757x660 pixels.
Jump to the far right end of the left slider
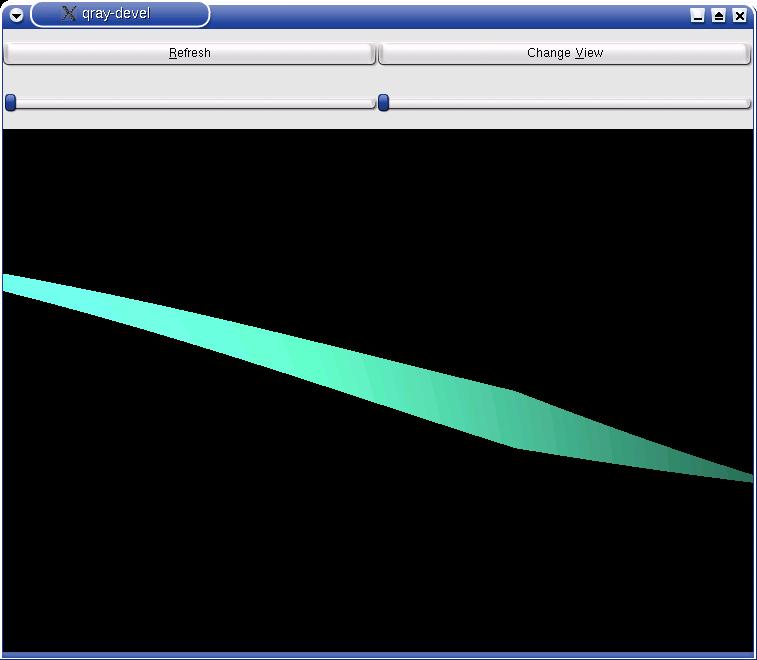(x=368, y=103)
